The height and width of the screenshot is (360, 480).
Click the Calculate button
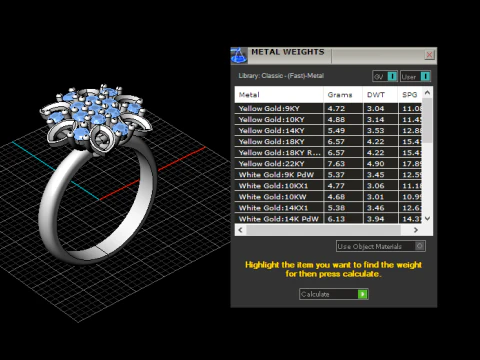pyautogui.click(x=334, y=294)
